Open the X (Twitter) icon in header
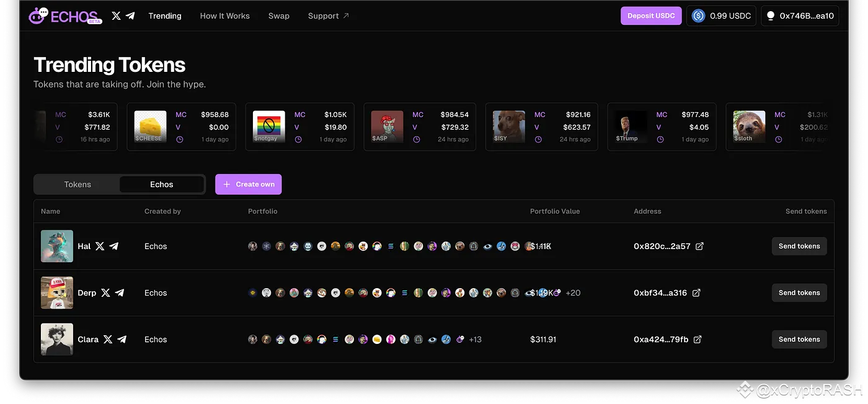This screenshot has height=404, width=868. tap(116, 16)
